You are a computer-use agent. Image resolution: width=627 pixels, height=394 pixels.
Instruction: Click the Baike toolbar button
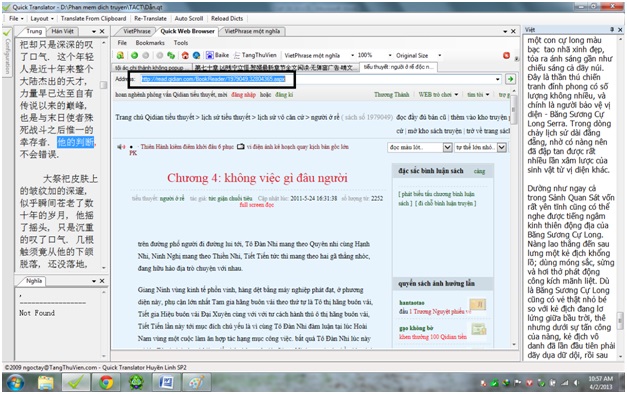[217, 55]
